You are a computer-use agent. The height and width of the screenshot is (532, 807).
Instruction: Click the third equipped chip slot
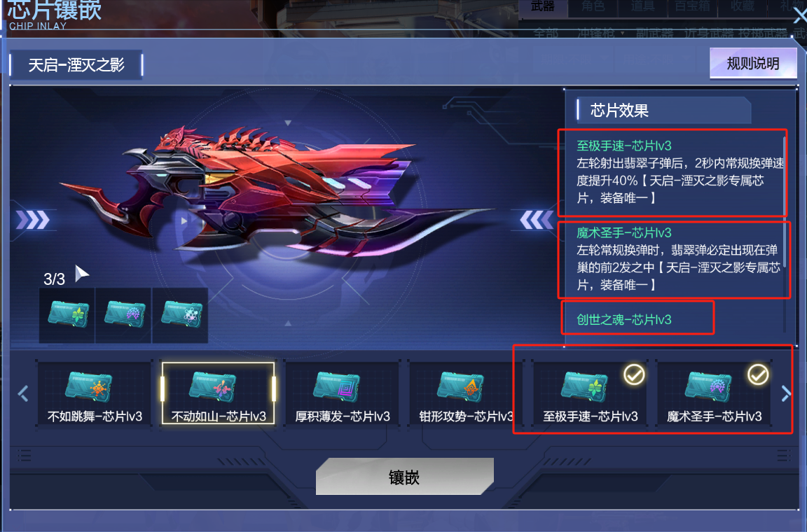(180, 316)
